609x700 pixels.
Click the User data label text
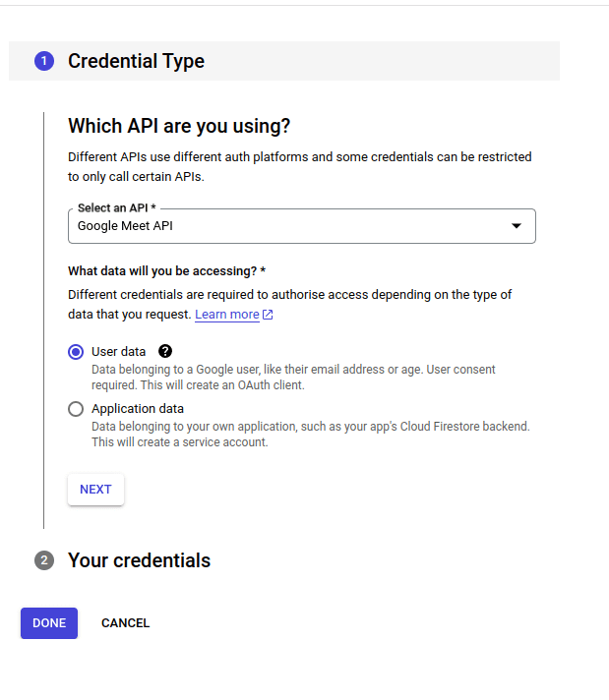point(118,352)
